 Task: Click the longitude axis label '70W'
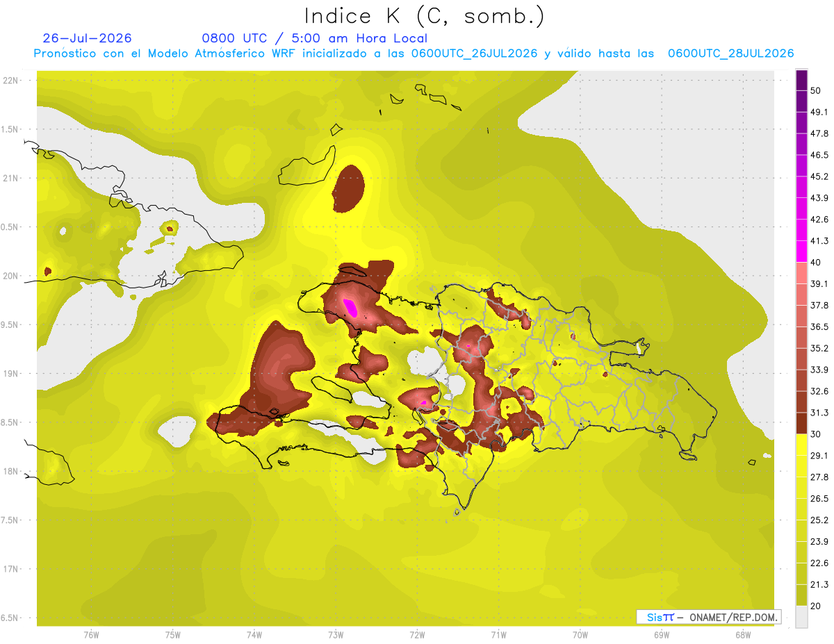coord(580,635)
